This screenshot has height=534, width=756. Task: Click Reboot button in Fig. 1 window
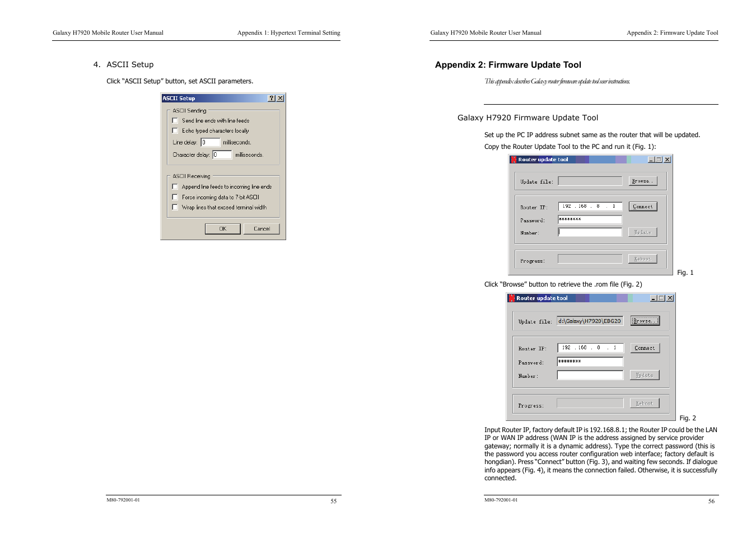click(x=643, y=259)
